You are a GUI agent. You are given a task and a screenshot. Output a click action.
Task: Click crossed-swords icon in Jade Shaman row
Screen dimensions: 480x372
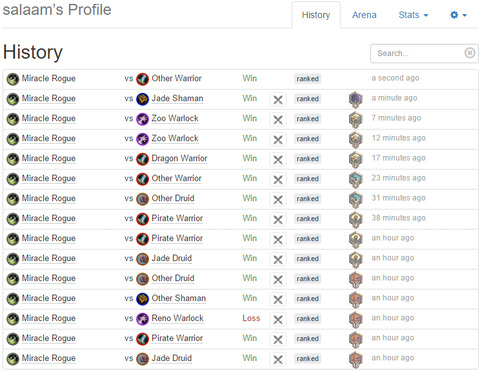point(278,99)
